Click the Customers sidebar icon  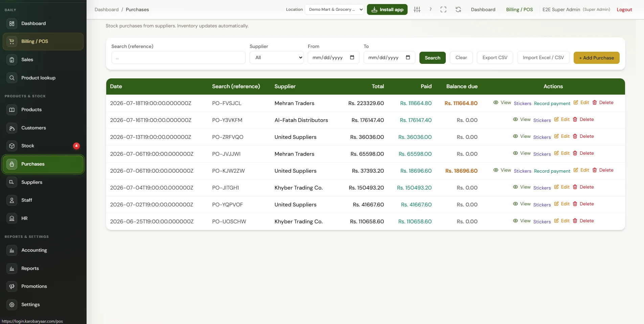pyautogui.click(x=12, y=128)
